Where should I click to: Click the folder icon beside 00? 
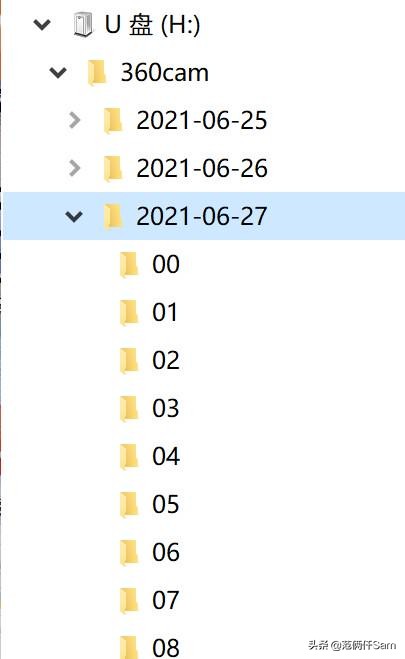click(129, 265)
